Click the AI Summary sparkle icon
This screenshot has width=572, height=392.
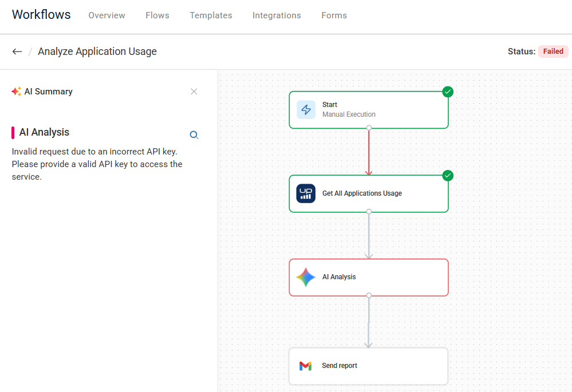click(x=15, y=91)
